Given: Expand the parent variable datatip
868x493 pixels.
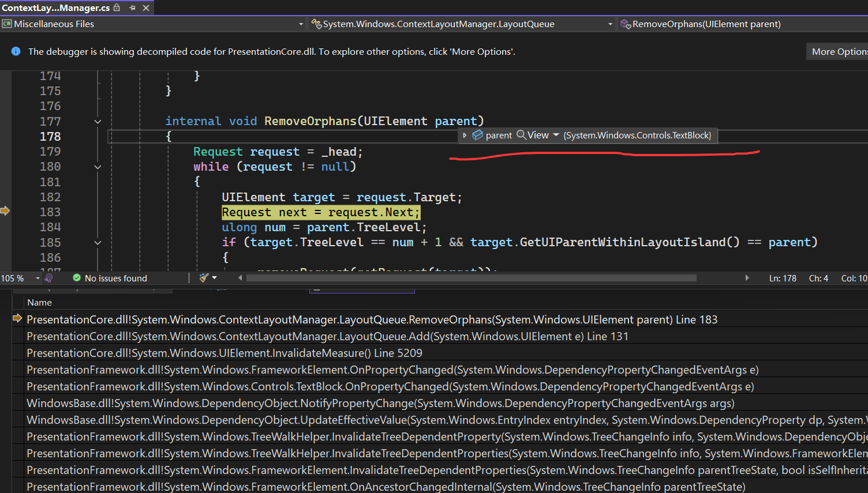Looking at the screenshot, I should pyautogui.click(x=465, y=136).
